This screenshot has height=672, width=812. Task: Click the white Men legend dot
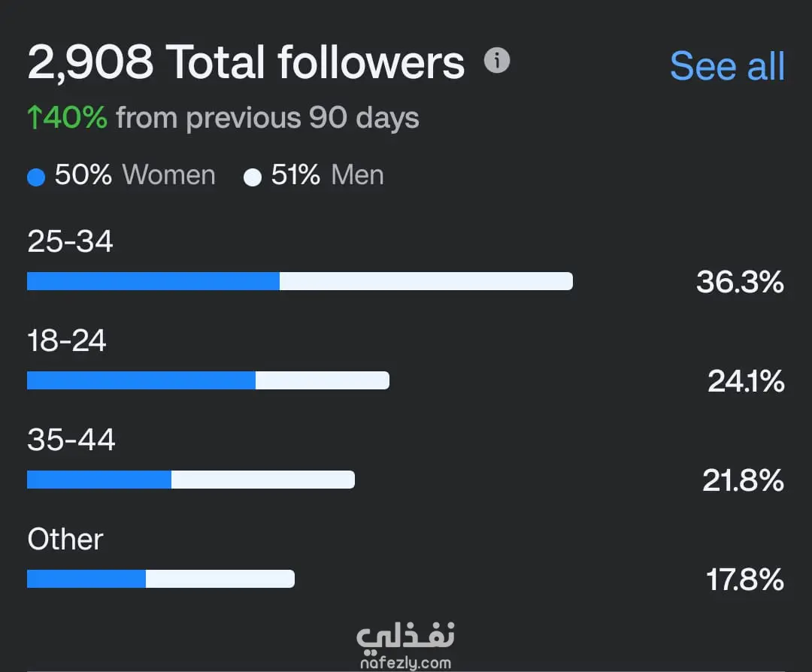click(x=253, y=177)
